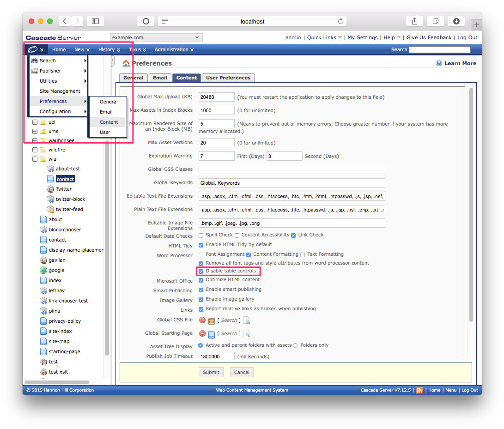
Task: Focus the Search box in the navigation bar
Action: [439, 49]
